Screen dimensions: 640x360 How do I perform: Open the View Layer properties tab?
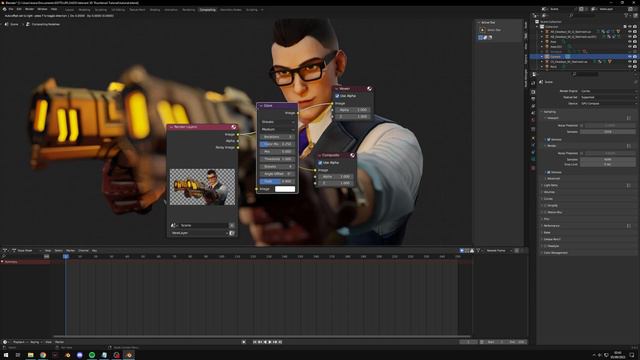tap(533, 106)
